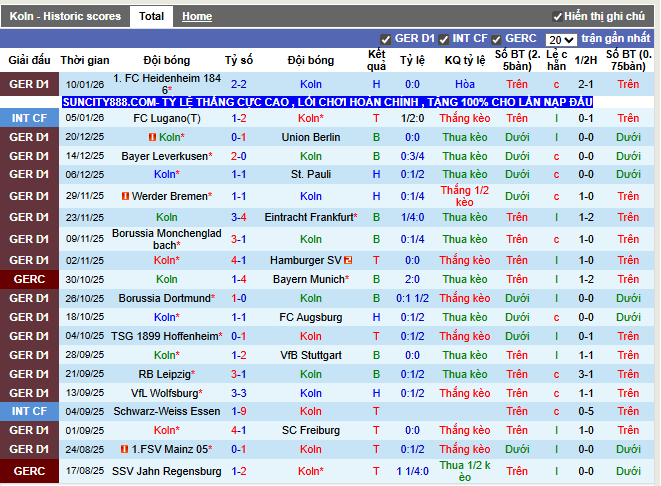Click the SUNCITY888.COM advertisement banner
Screen dimensions: 661x486
(x=328, y=102)
